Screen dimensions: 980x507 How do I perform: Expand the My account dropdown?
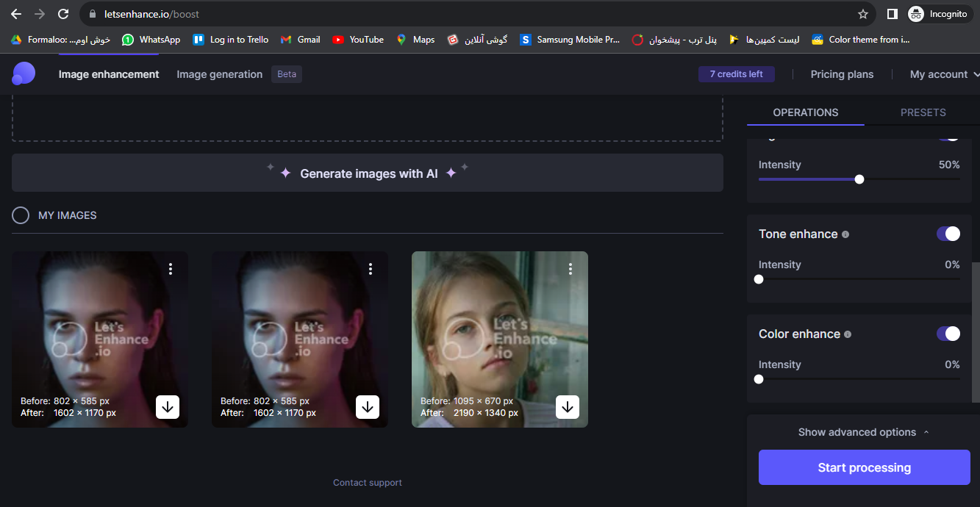944,74
